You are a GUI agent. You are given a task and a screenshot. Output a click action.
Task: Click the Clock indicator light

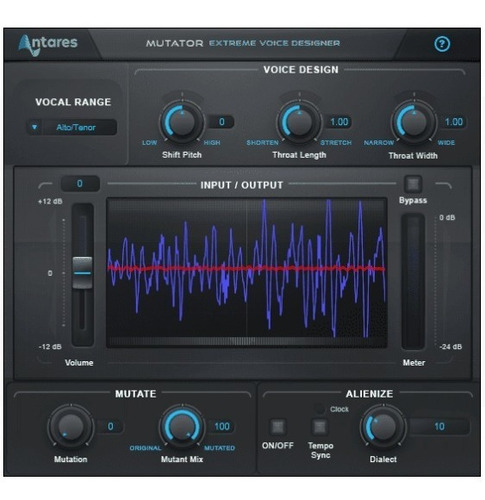(319, 409)
